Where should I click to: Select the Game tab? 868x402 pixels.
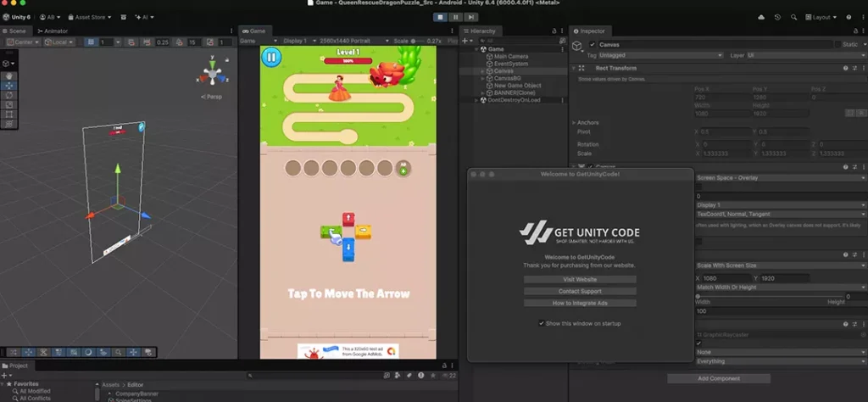pos(254,31)
